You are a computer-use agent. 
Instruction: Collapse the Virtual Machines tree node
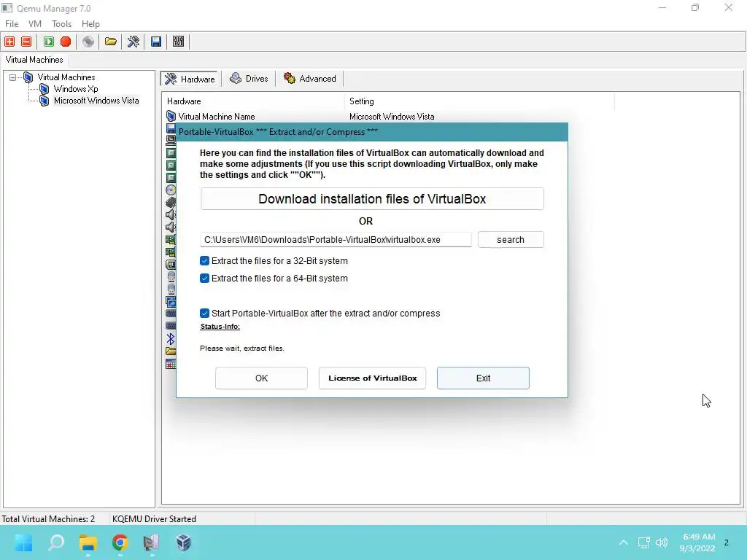[x=13, y=77]
